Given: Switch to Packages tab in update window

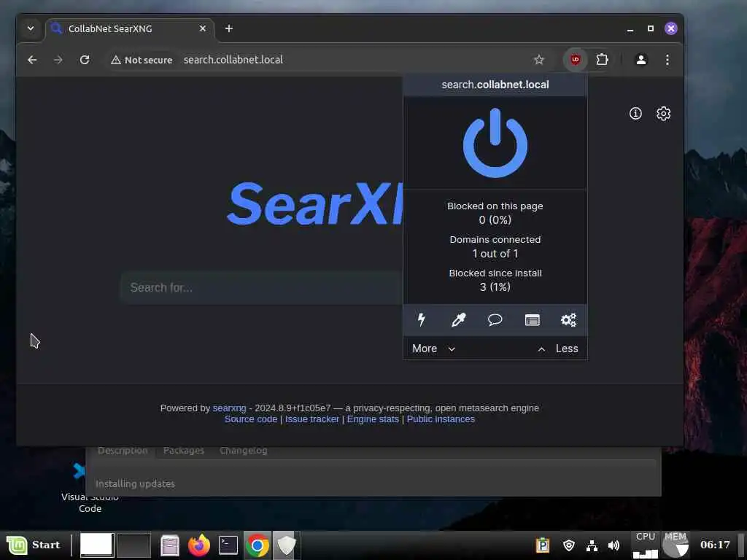Looking at the screenshot, I should [x=183, y=451].
